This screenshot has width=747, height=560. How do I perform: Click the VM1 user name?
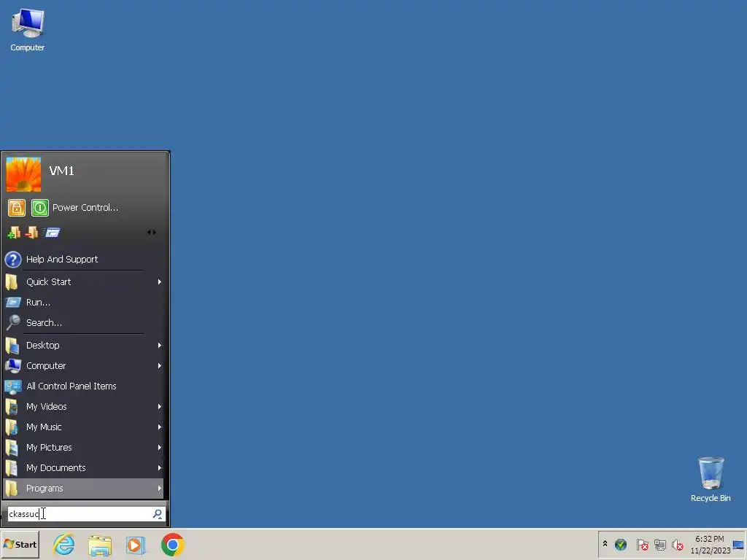click(x=61, y=171)
